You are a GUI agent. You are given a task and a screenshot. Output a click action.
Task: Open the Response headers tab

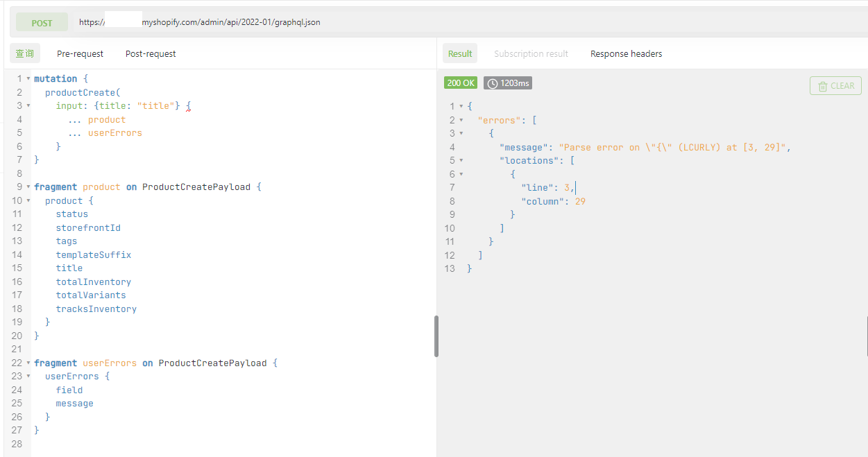[x=626, y=53]
